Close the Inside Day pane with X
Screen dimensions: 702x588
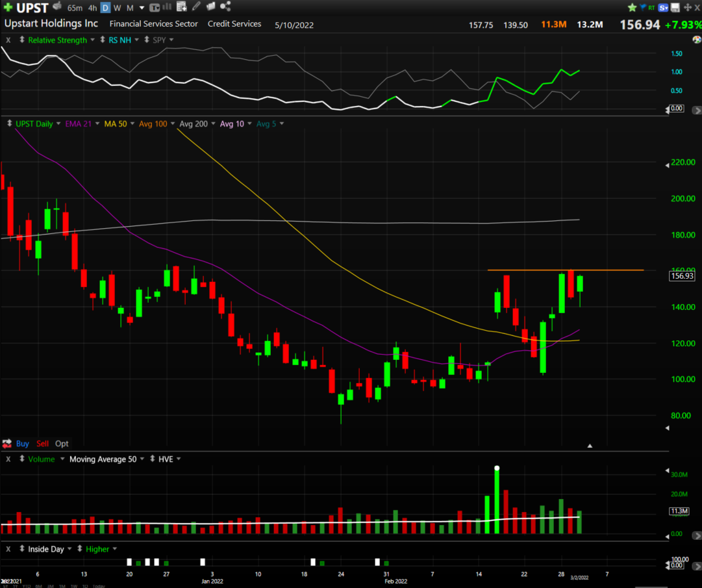pos(8,549)
